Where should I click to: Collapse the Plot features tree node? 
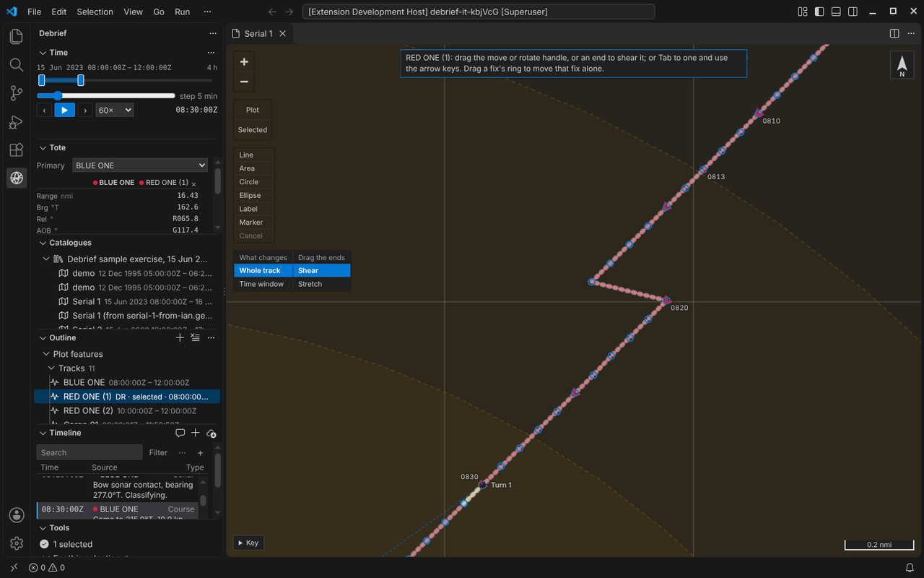(46, 354)
